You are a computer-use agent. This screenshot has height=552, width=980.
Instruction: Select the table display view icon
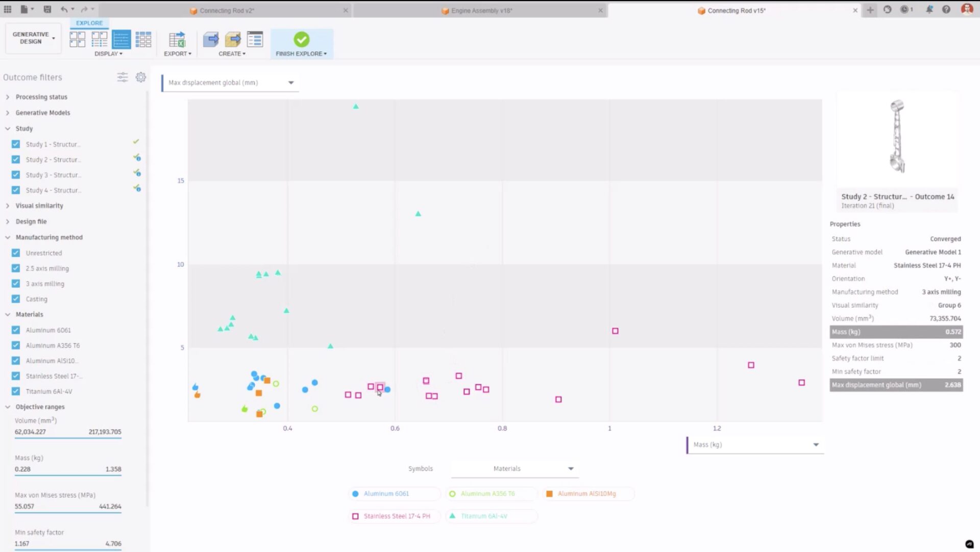tap(143, 39)
